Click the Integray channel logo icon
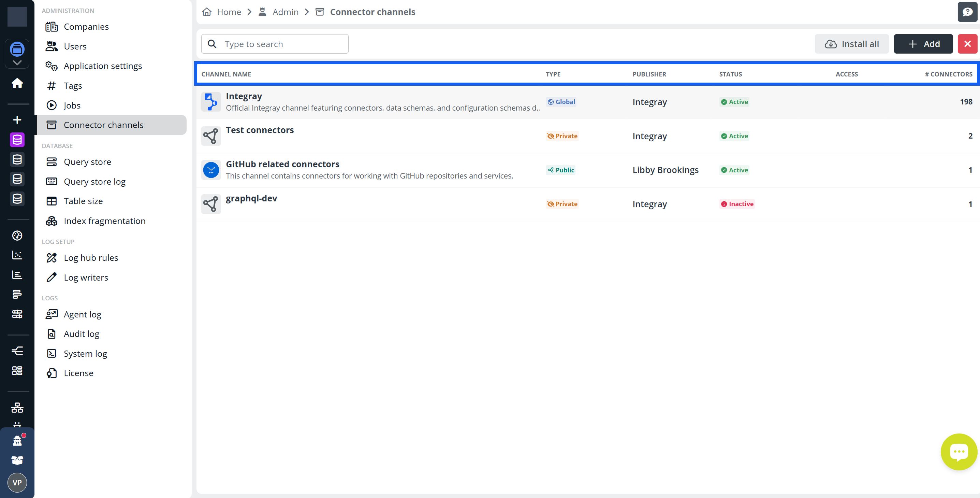This screenshot has width=980, height=498. (211, 102)
